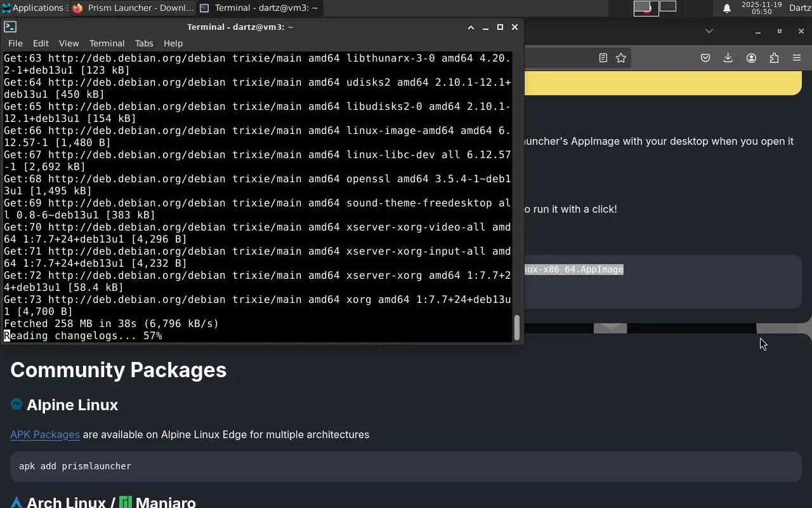Click the Alpine Linux heading
The height and width of the screenshot is (508, 812).
pyautogui.click(x=72, y=405)
